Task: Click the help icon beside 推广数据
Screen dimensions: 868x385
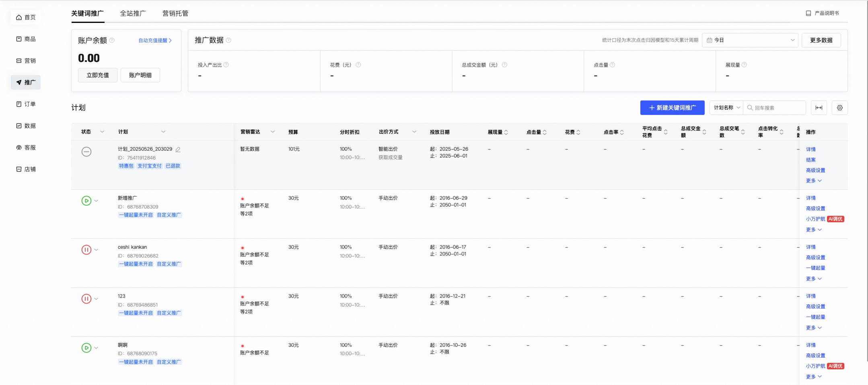Action: [x=228, y=40]
